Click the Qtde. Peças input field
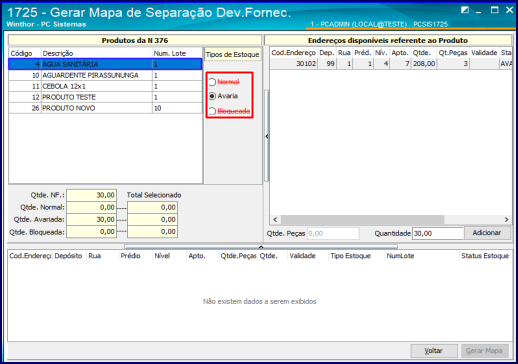 pyautogui.click(x=333, y=233)
